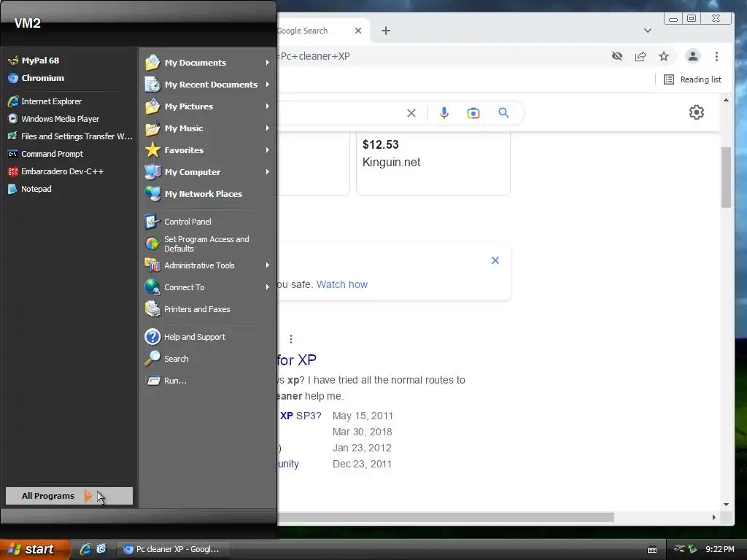Expand the My Music submenu arrow

pos(267,128)
